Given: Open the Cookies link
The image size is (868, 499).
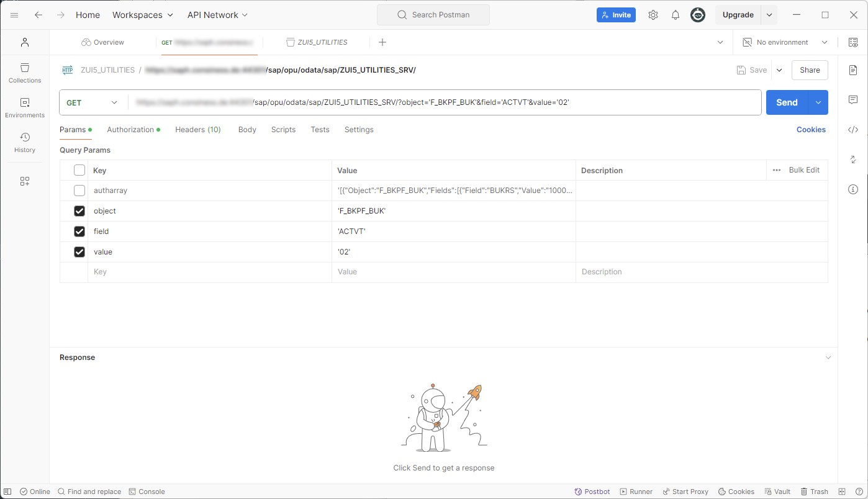Looking at the screenshot, I should (x=811, y=130).
